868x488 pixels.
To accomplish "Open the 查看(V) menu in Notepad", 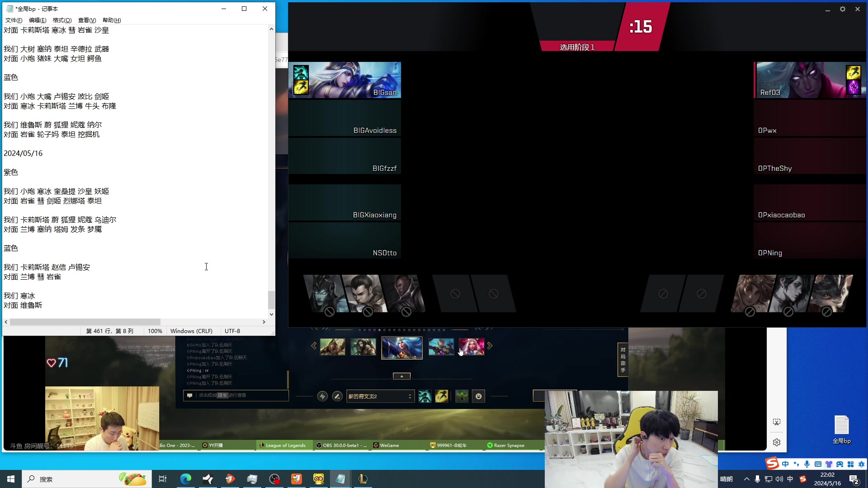I will pyautogui.click(x=87, y=20).
